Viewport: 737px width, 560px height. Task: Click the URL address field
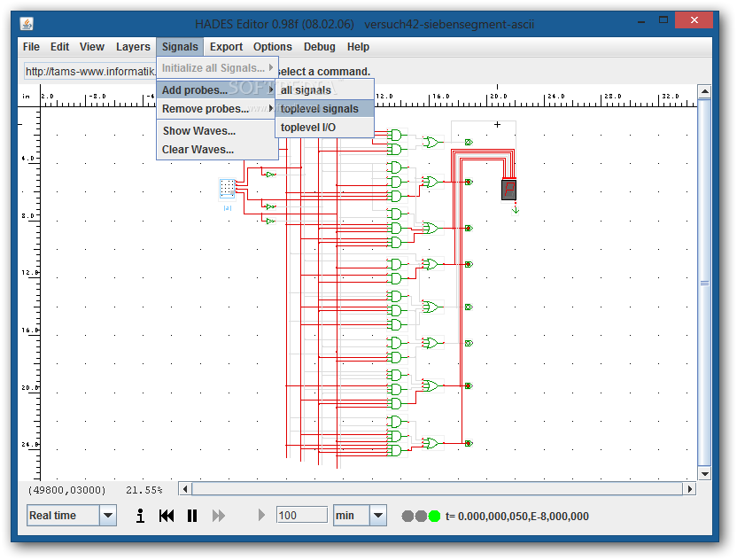click(x=89, y=72)
